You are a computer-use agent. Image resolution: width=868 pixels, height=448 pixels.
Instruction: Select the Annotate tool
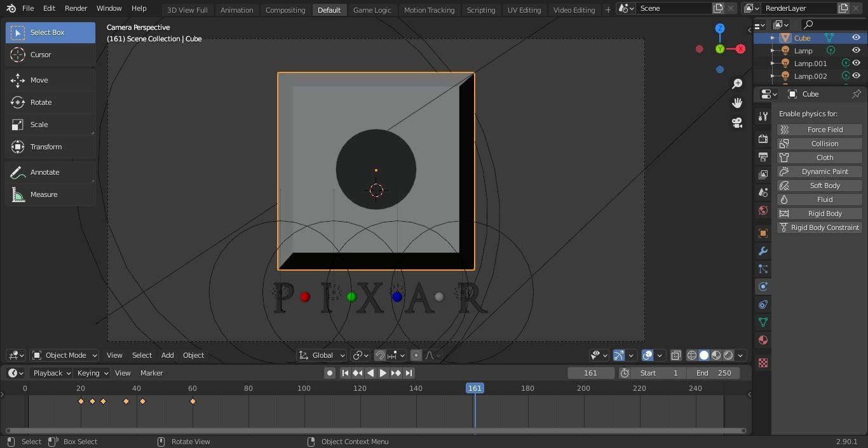[x=44, y=172]
